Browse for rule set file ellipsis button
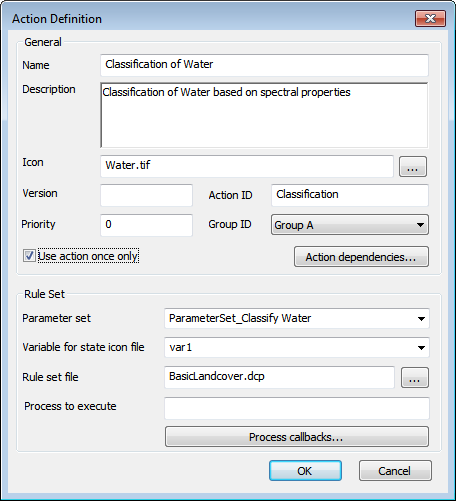456x501 pixels. coord(414,378)
